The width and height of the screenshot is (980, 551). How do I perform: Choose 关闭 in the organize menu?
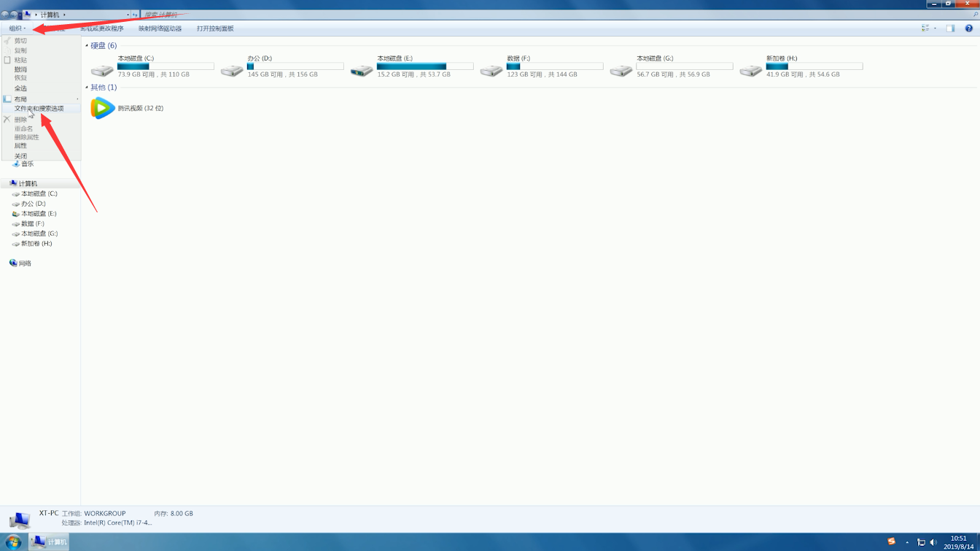tap(20, 155)
